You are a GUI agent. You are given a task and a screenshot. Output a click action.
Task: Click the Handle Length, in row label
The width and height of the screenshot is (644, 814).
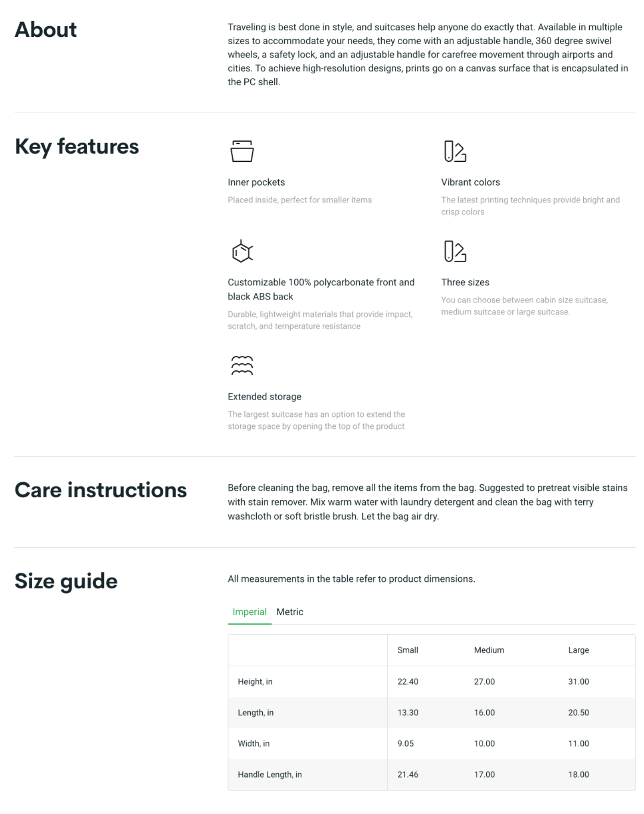(x=270, y=774)
